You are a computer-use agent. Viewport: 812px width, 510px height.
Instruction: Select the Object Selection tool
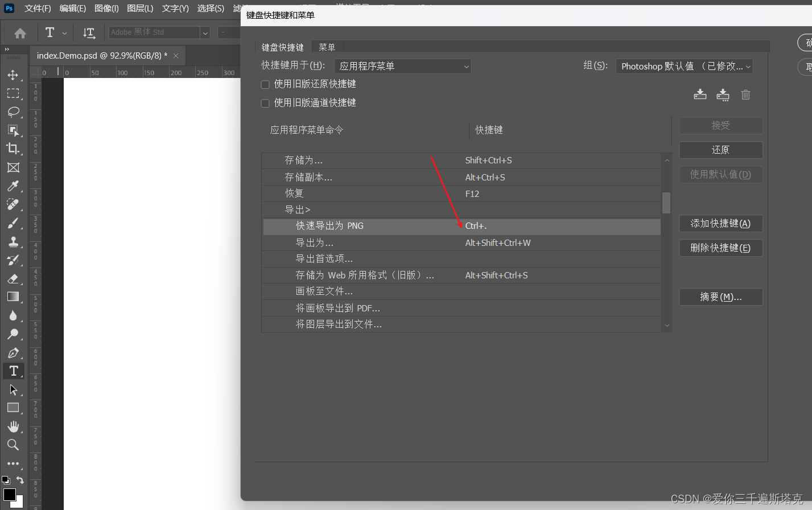(13, 130)
